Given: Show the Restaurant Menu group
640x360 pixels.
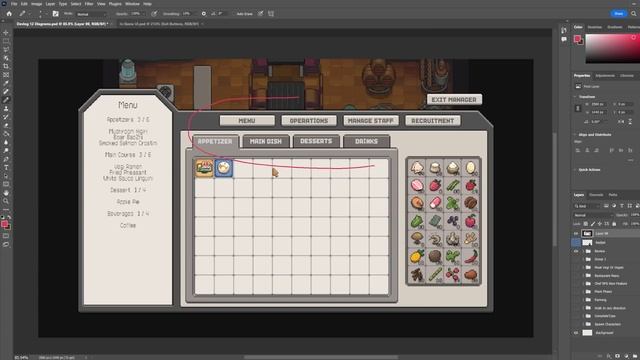Looking at the screenshot, I should coord(576,276).
